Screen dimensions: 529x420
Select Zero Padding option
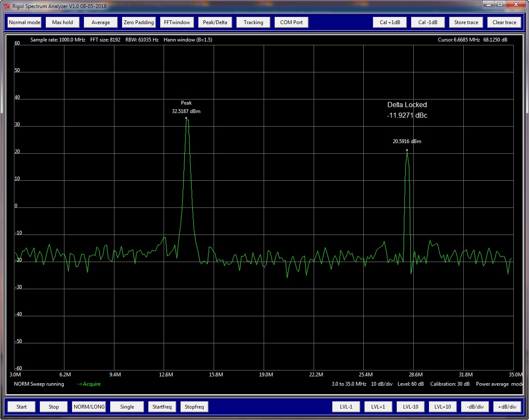[139, 22]
